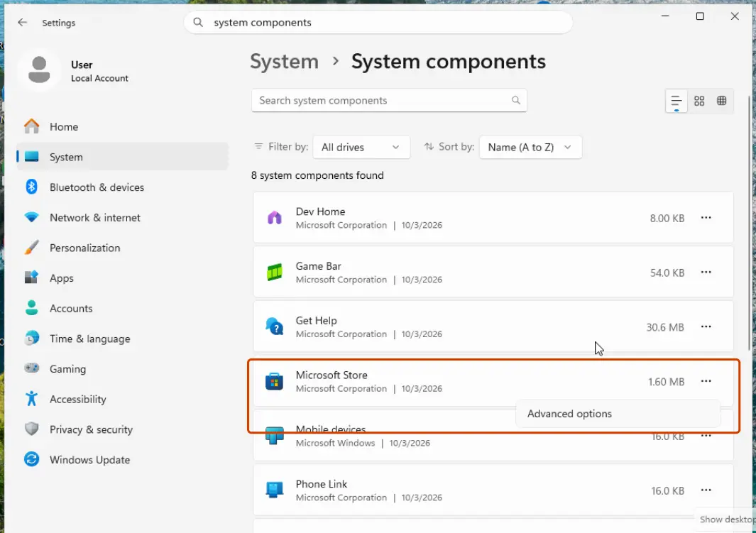This screenshot has height=533, width=756.
Task: Click 'Microsoft Windows' publisher text
Action: (335, 443)
